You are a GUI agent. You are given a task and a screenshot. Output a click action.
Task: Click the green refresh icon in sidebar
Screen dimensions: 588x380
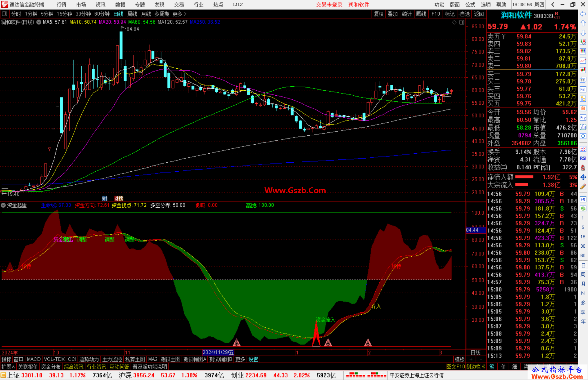coord(583,209)
